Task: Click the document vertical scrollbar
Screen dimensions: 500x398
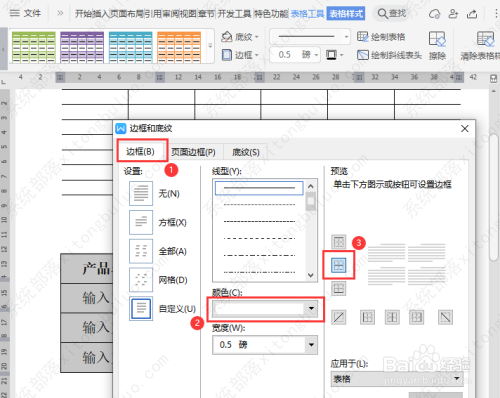Action: pyautogui.click(x=494, y=197)
